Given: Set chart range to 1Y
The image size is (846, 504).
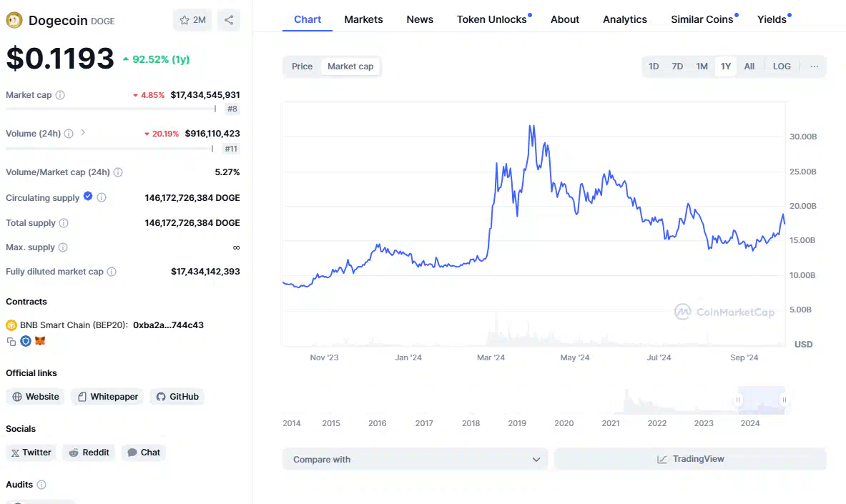Looking at the screenshot, I should click(x=726, y=66).
